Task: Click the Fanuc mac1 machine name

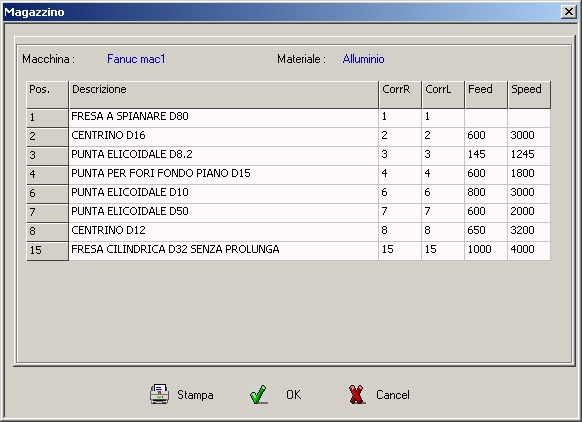Action: (x=136, y=59)
